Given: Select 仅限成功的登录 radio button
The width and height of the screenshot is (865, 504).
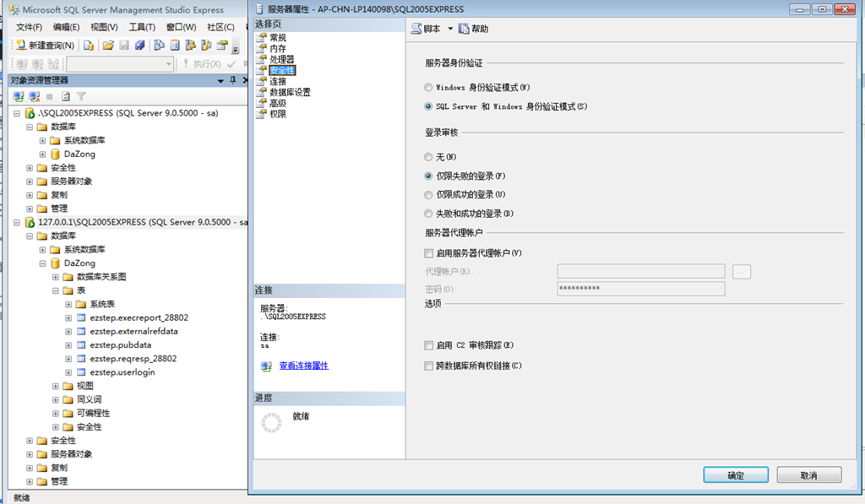Looking at the screenshot, I should [428, 195].
